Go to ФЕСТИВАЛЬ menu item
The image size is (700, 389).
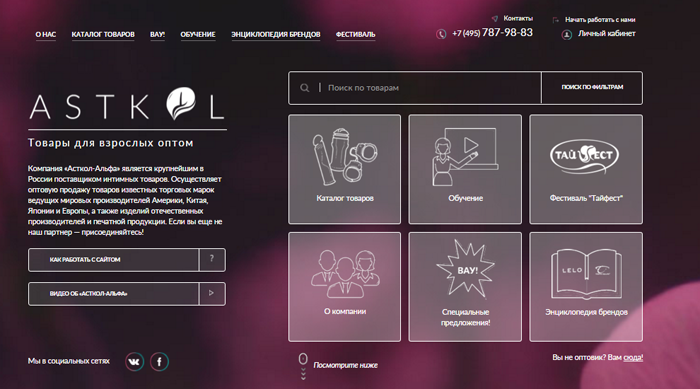355,34
